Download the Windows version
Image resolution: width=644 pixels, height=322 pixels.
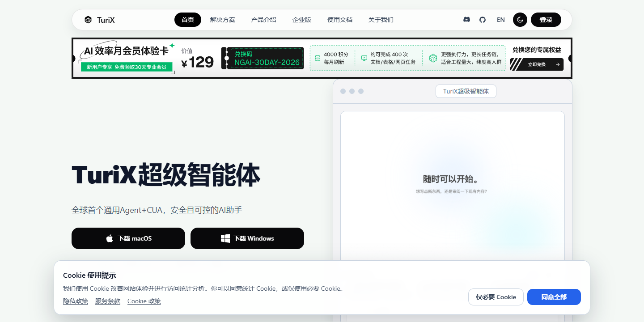247,238
